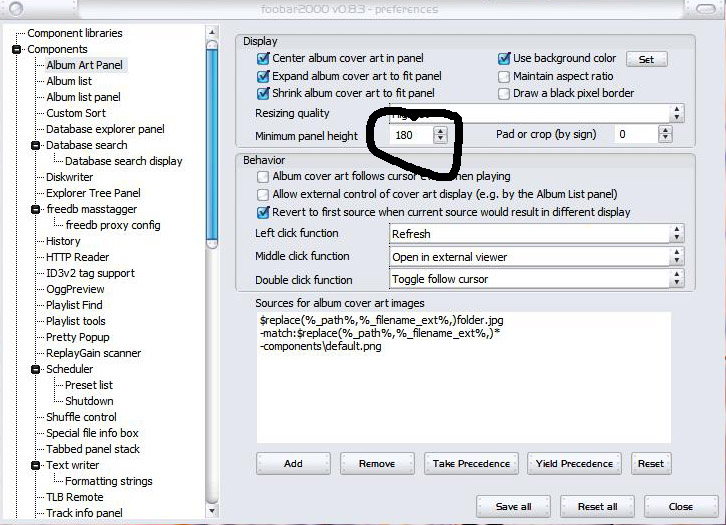The width and height of the screenshot is (726, 525).
Task: Select Diskwriter in the tree
Action: coord(69,177)
